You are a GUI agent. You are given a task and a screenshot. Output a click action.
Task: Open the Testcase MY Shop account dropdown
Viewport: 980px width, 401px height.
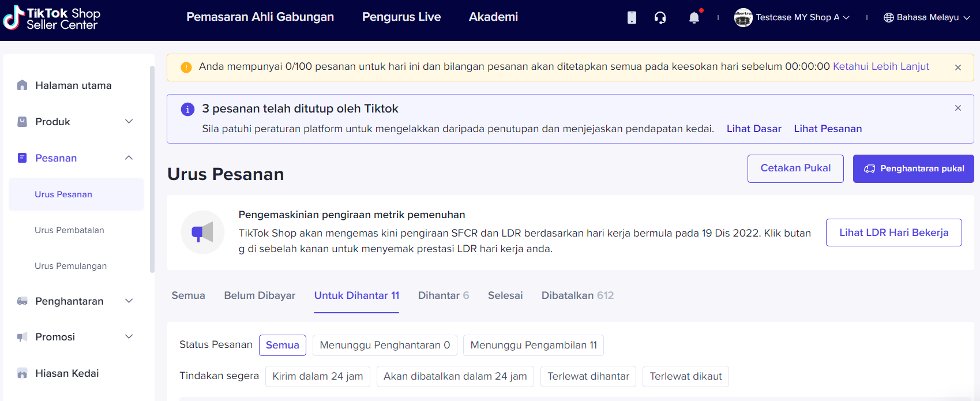coord(791,17)
